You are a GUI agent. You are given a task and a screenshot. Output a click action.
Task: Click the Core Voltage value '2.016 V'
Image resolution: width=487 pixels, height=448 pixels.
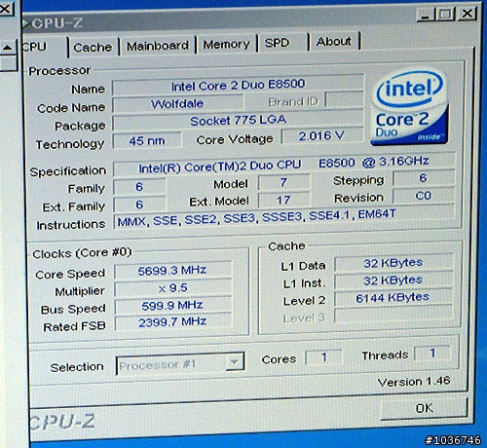click(321, 135)
